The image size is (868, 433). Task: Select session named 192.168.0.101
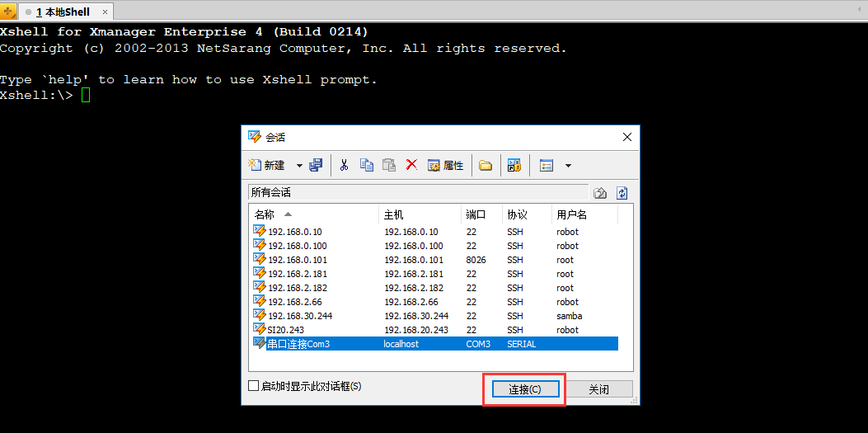tap(298, 261)
